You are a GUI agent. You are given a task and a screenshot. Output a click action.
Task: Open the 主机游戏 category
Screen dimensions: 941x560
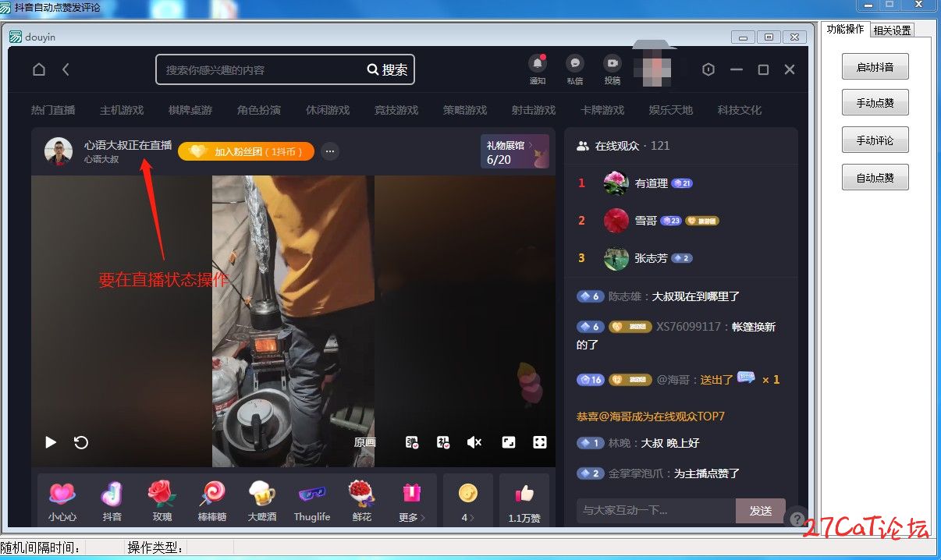coord(122,110)
